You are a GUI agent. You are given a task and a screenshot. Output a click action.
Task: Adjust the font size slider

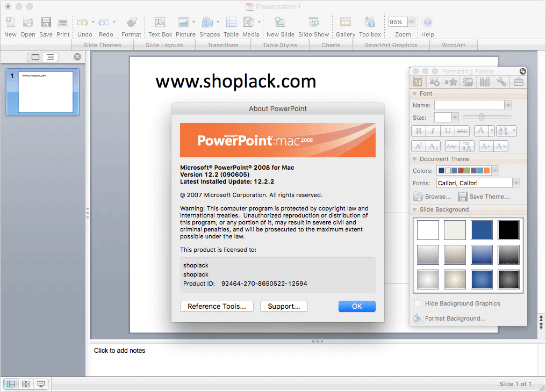click(481, 117)
